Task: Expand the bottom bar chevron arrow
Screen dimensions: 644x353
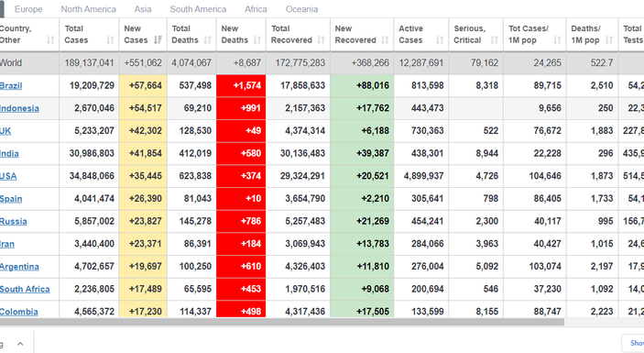Action: point(20,344)
